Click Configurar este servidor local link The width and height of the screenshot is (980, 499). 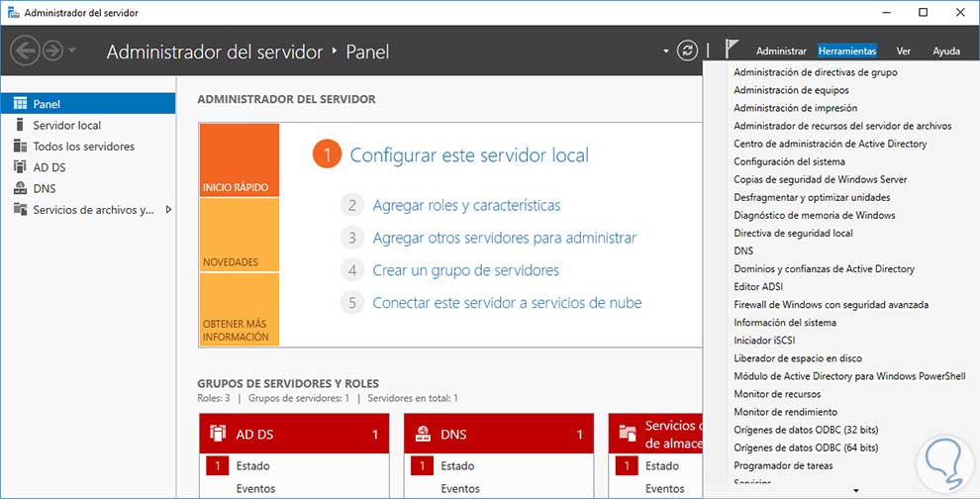point(469,155)
